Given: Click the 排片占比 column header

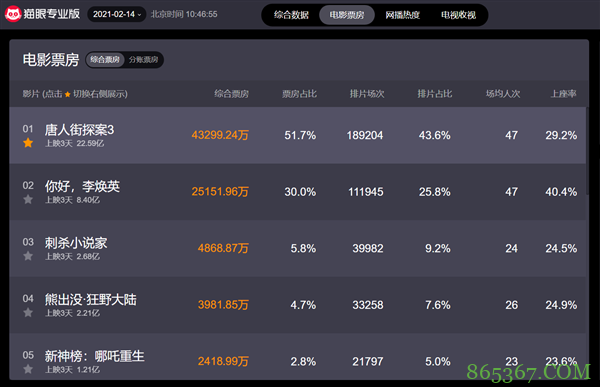Looking at the screenshot, I should coord(434,94).
